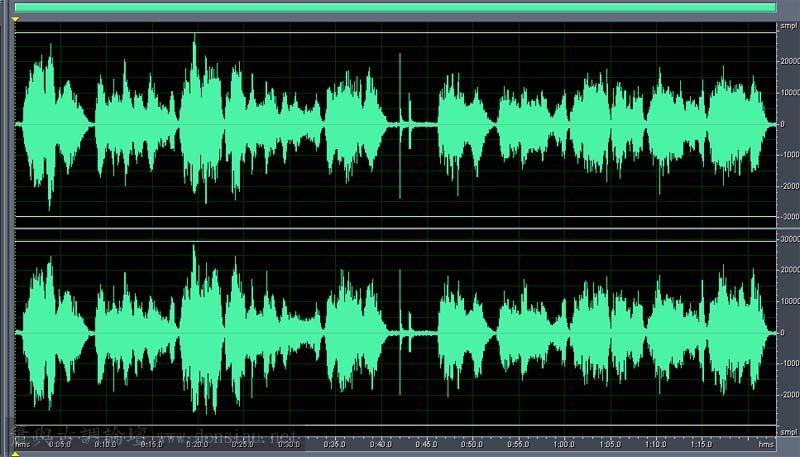Click the bottom channel's final waveform burst near 1:15
Screen dimensions: 800x457
[x=737, y=330]
